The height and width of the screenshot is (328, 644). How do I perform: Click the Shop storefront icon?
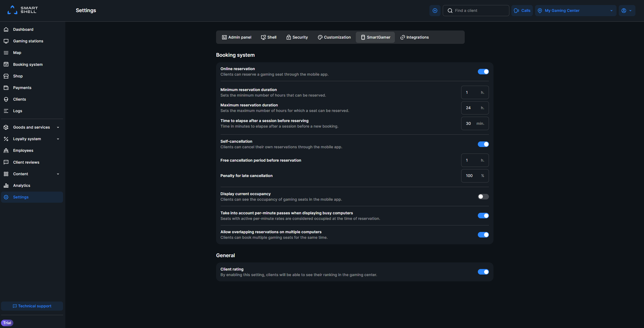tap(6, 76)
